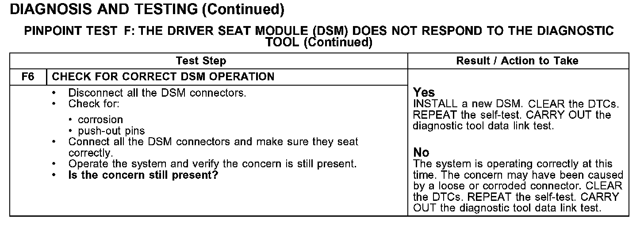Click the 'DIAGNOSIS AND TESTING (Continued)' heading
This screenshot has width=644, height=226.
click(146, 9)
